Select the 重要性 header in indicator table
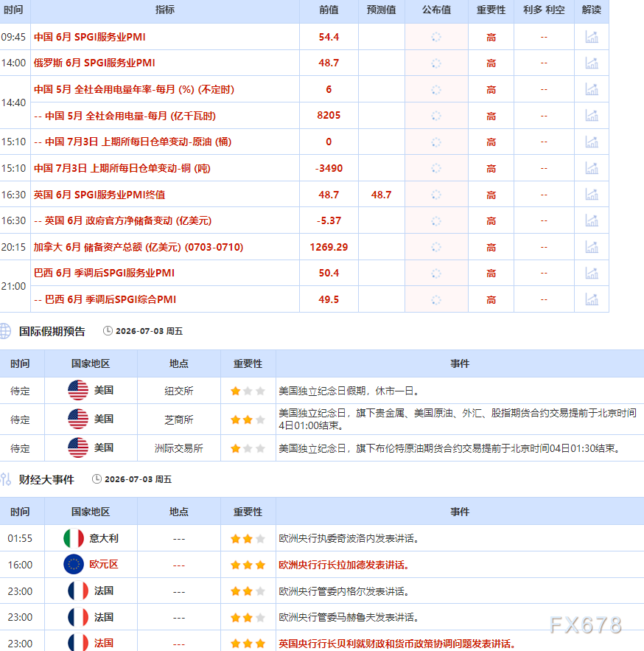Screen dimensions: 644x651 tap(491, 10)
